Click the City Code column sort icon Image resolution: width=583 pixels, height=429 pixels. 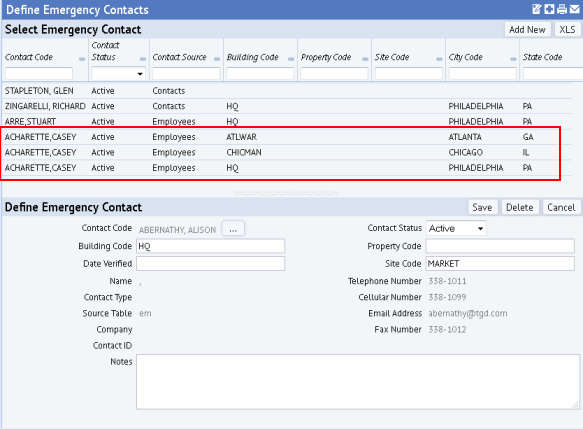(x=513, y=59)
